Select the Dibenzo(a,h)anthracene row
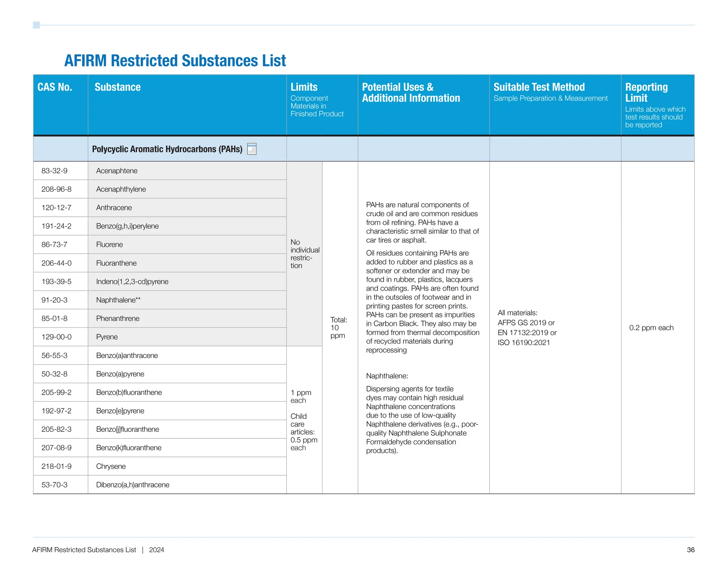The width and height of the screenshot is (728, 562). [x=133, y=485]
